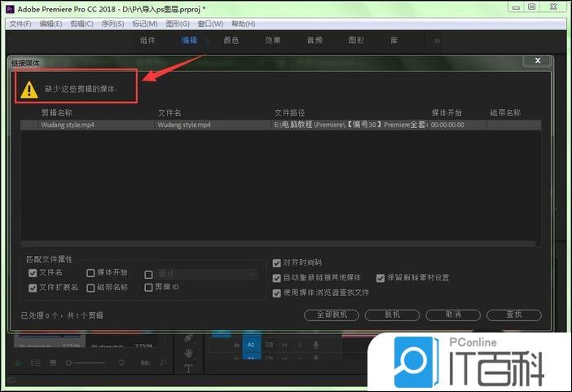The width and height of the screenshot is (572, 392).
Task: Click the 全部脱机 button
Action: pyautogui.click(x=332, y=315)
